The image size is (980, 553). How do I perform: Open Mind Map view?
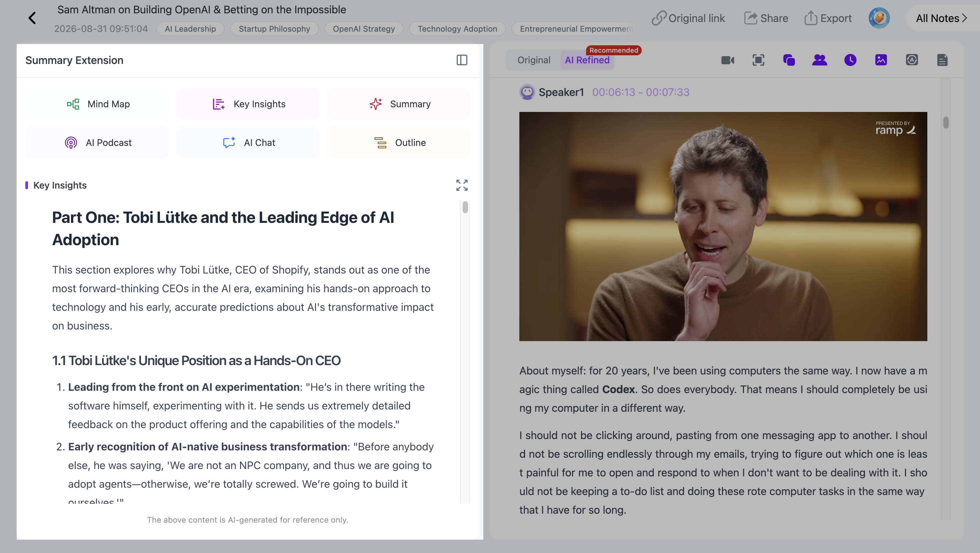(97, 104)
